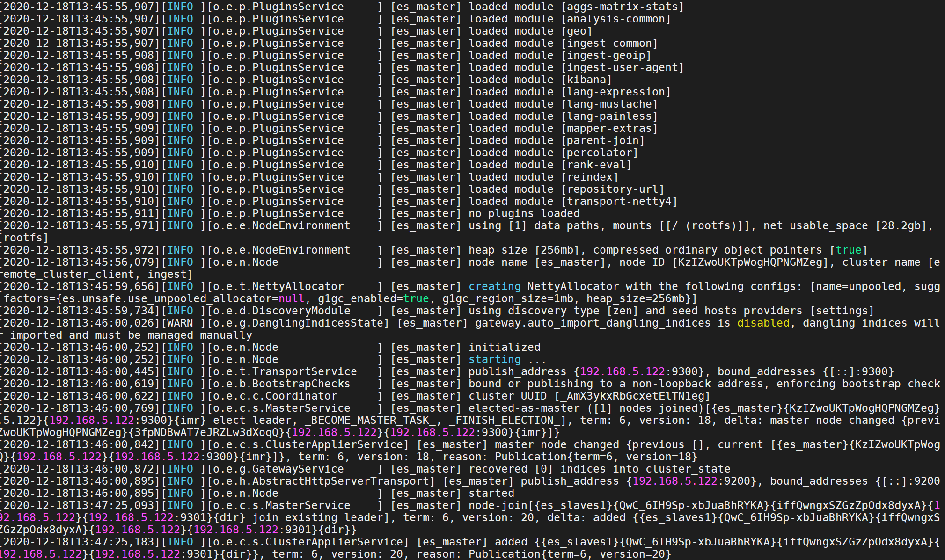Click the [reindex] module name
The image size is (945, 560).
(589, 177)
